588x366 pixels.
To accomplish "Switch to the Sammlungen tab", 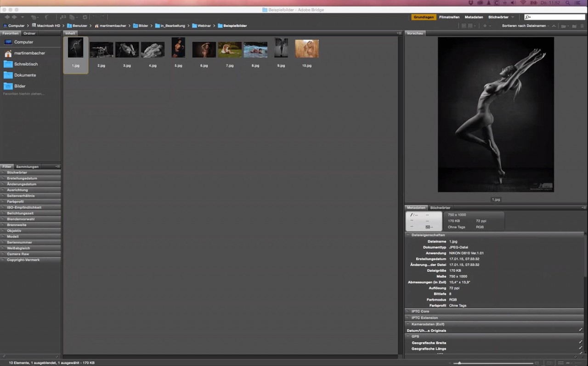I will (x=27, y=166).
